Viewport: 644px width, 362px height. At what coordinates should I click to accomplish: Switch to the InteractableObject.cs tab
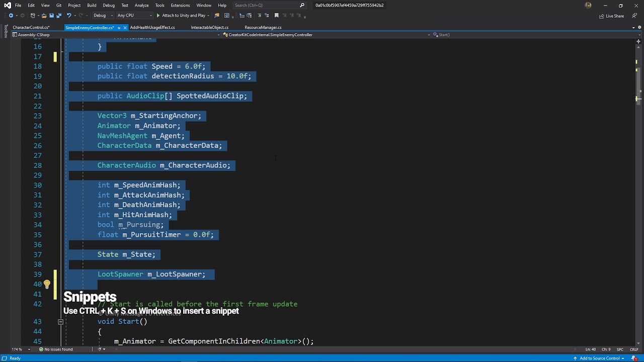pos(210,28)
